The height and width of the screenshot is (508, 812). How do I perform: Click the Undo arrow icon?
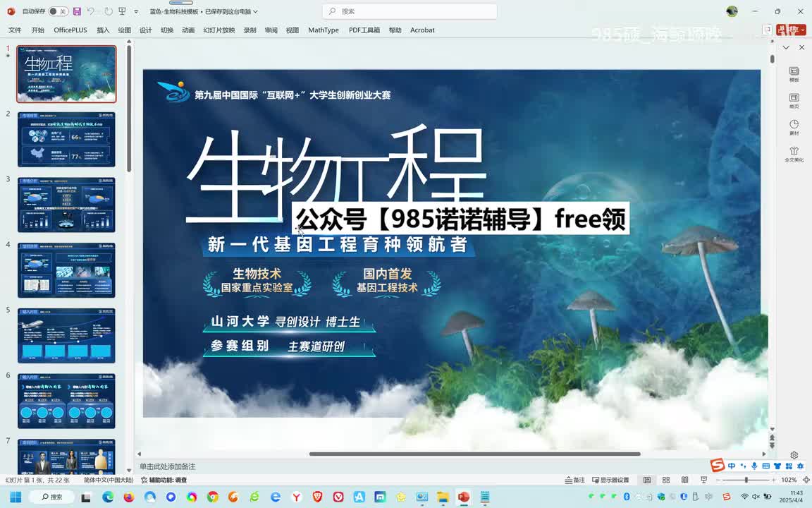[x=91, y=11]
